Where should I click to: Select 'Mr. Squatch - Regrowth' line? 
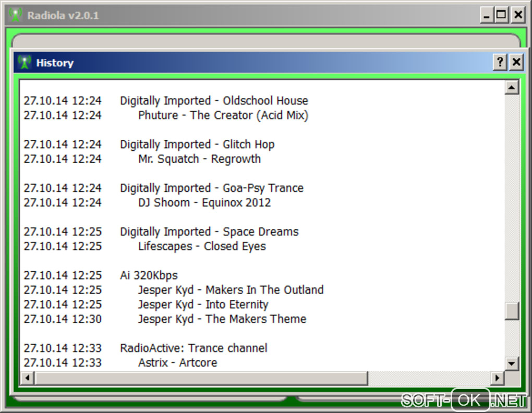tap(199, 159)
